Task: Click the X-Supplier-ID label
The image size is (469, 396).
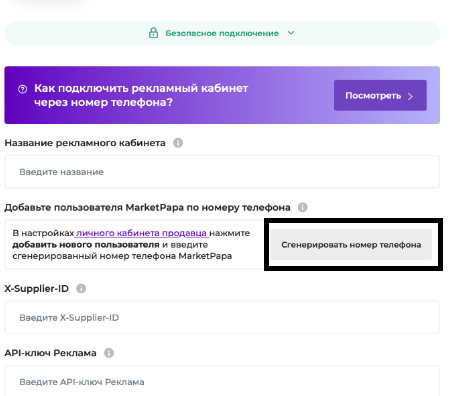Action: [x=36, y=288]
